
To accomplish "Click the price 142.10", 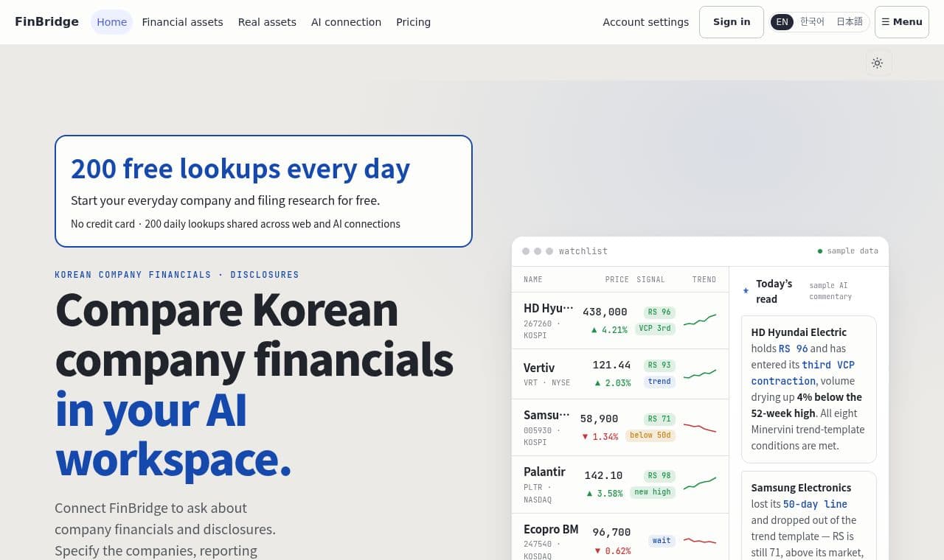I will pos(603,475).
